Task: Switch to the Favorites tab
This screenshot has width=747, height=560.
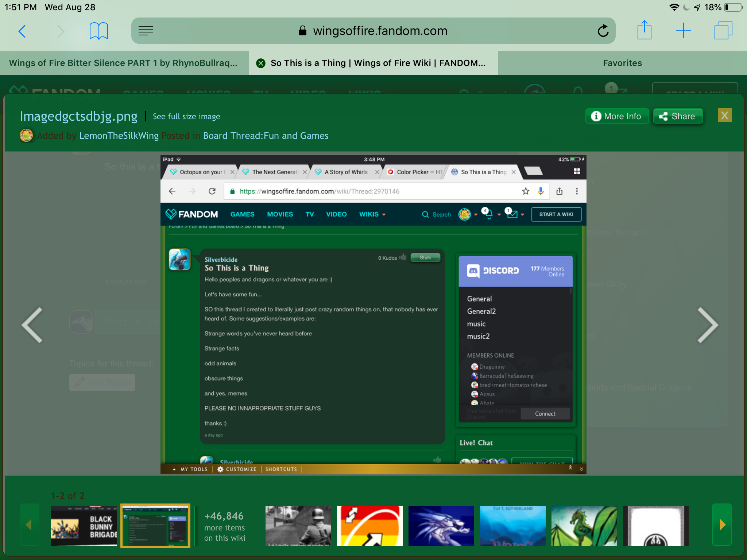Action: [x=622, y=63]
